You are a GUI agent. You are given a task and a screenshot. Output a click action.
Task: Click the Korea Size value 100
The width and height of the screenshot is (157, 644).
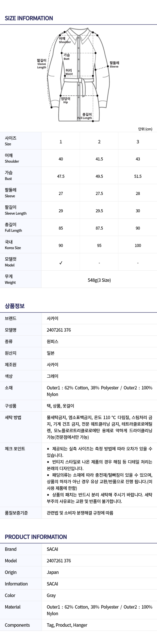click(138, 245)
